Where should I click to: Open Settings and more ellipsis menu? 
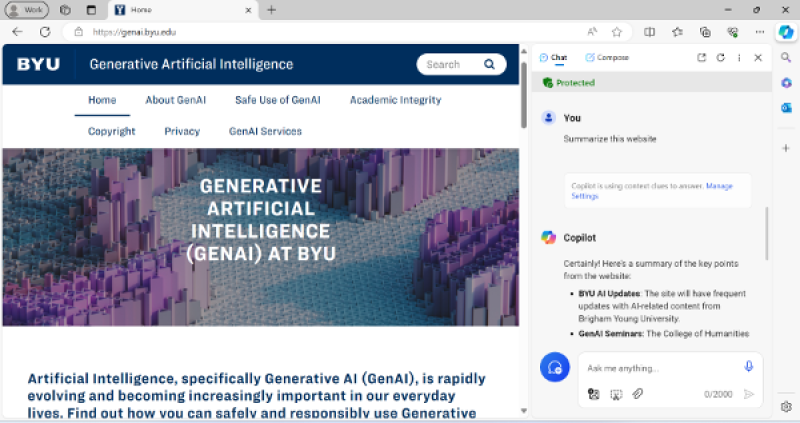[x=760, y=32]
